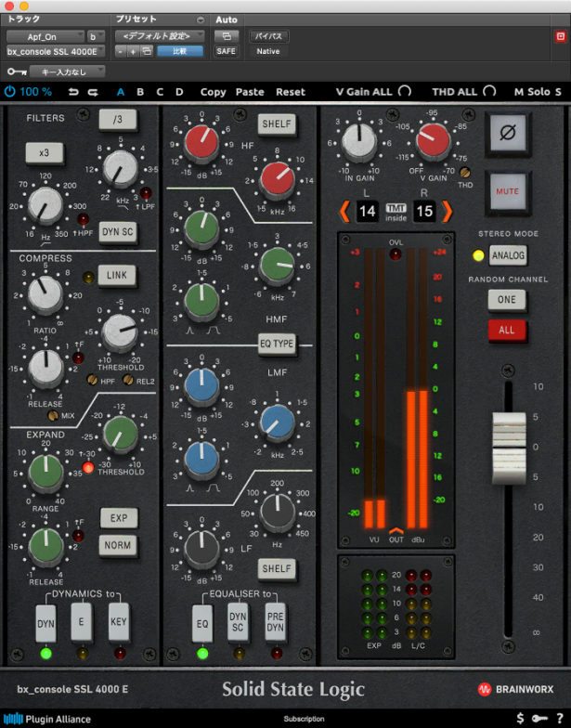Select settings slot C
Viewport: 571px width, 728px height.
pos(160,92)
